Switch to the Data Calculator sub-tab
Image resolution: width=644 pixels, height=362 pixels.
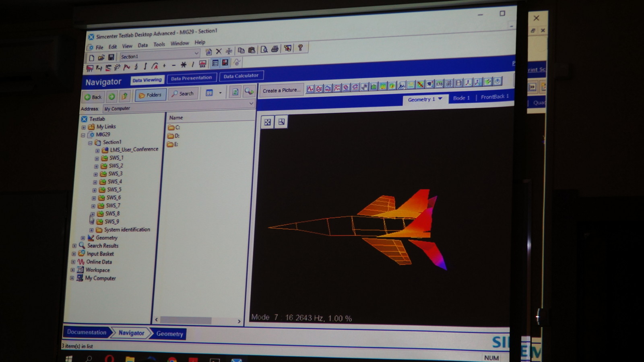(241, 76)
